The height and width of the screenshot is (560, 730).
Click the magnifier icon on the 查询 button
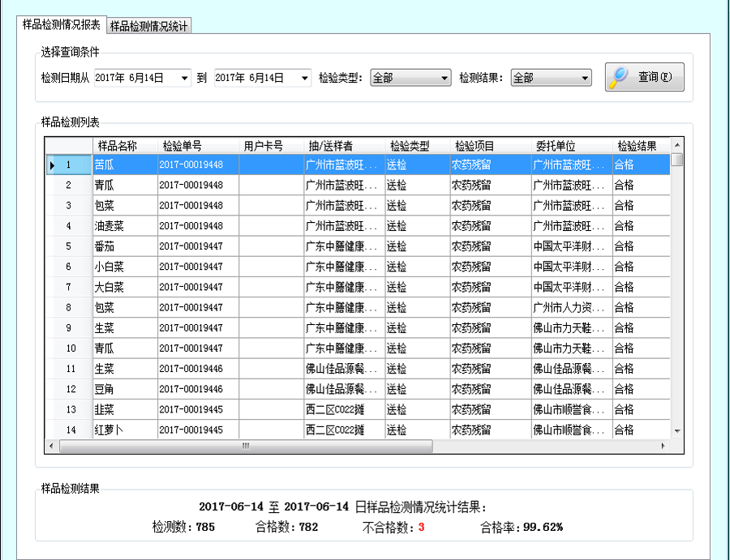tap(620, 77)
